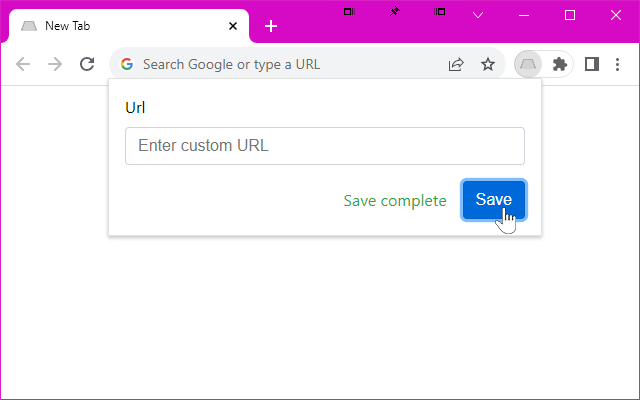Close the New Tab tab
This screenshot has width=640, height=400.
click(233, 26)
